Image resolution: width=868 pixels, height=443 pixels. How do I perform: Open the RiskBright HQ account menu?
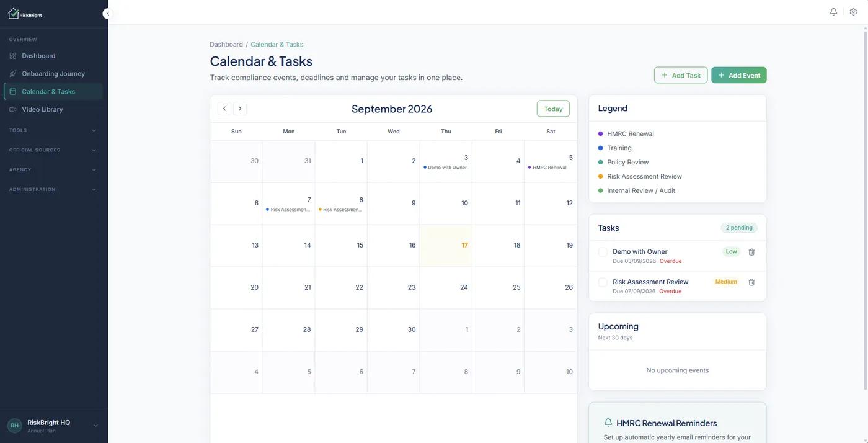(53, 426)
